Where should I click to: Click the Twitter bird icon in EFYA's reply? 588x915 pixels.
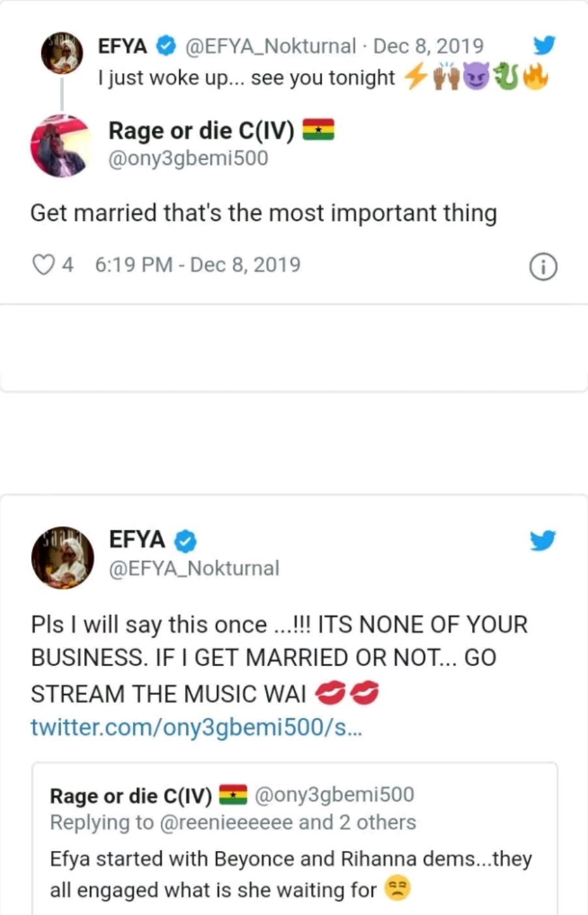pos(542,541)
